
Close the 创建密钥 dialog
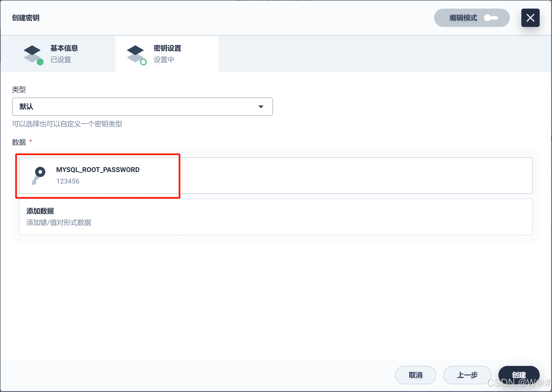click(530, 18)
